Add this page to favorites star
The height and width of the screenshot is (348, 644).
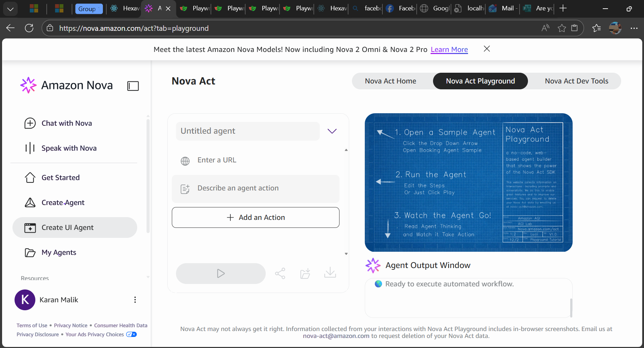(x=562, y=28)
